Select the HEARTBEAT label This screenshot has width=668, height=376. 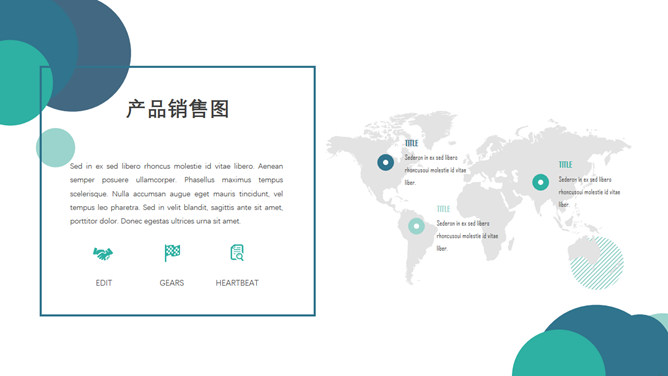(237, 283)
